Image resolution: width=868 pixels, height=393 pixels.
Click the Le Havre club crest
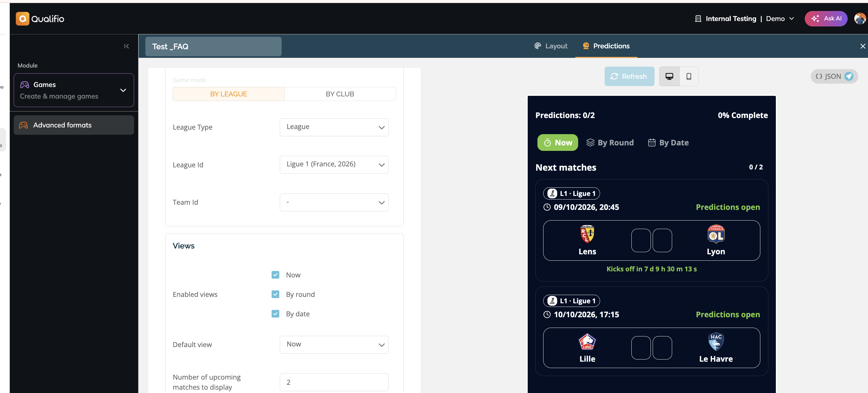[x=716, y=342]
